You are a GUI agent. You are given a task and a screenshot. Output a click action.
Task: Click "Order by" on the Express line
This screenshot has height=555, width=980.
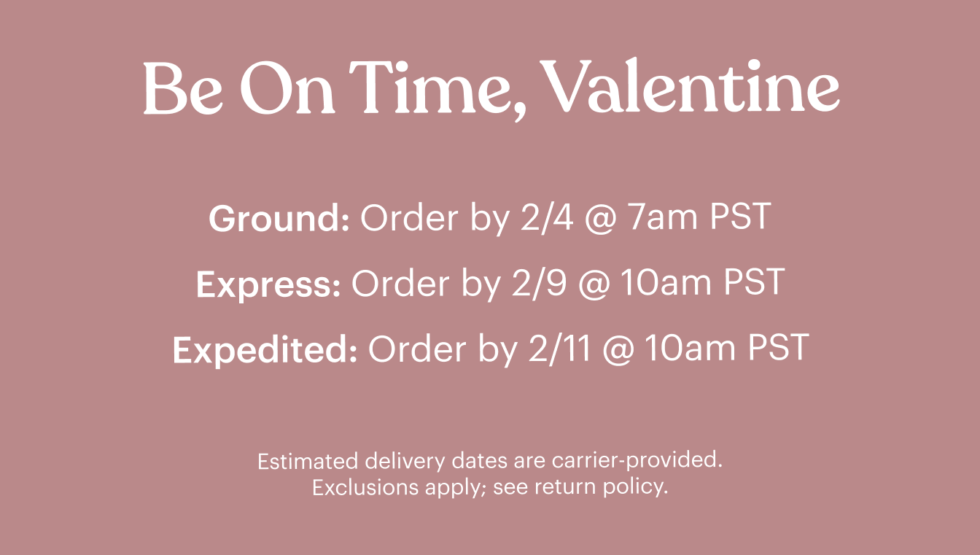click(x=424, y=284)
